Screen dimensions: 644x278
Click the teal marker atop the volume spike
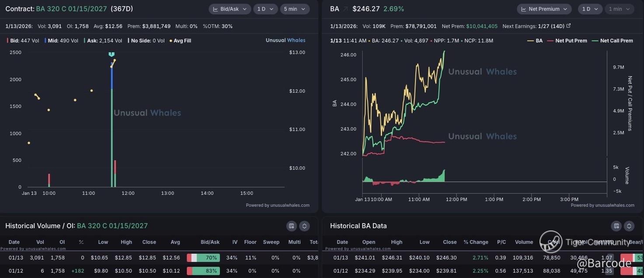tap(111, 55)
